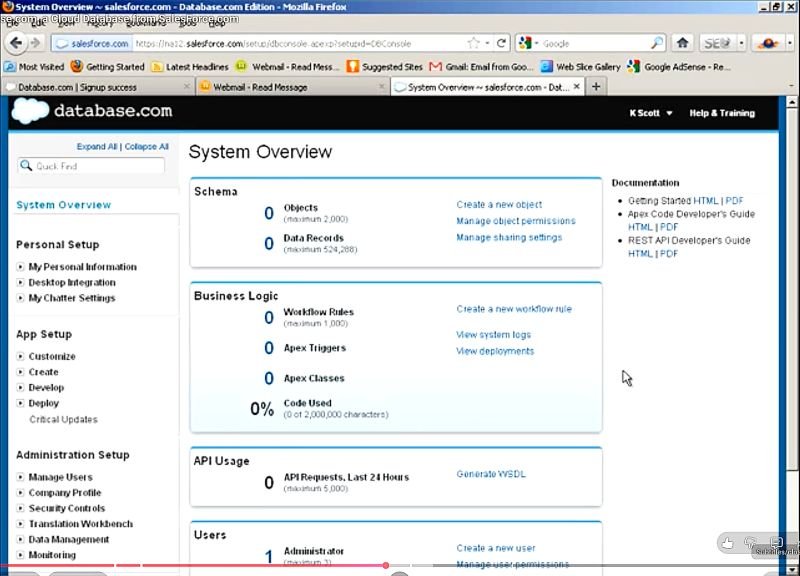Click Manage sharing settings link

(x=509, y=237)
